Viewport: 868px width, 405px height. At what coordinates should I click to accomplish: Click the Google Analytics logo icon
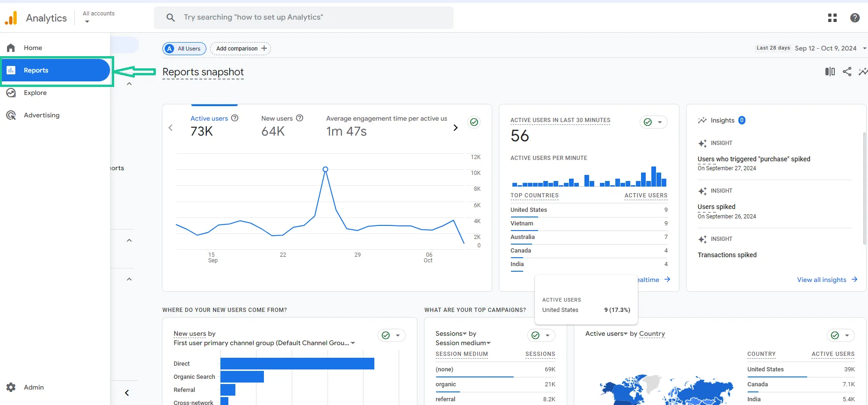tap(11, 18)
